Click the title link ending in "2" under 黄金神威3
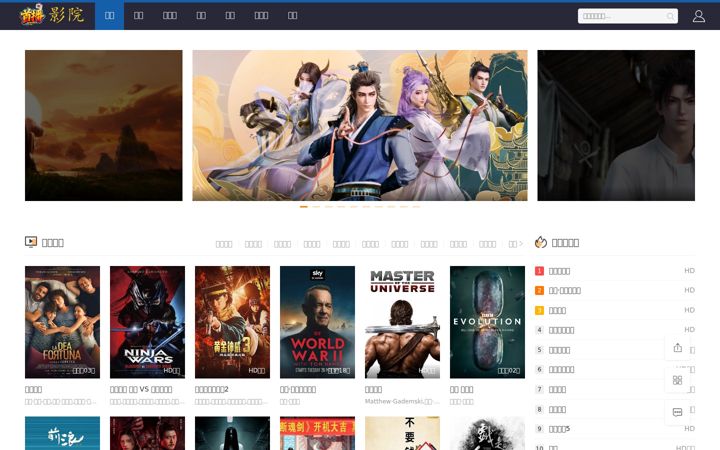720x450 pixels. (x=212, y=389)
